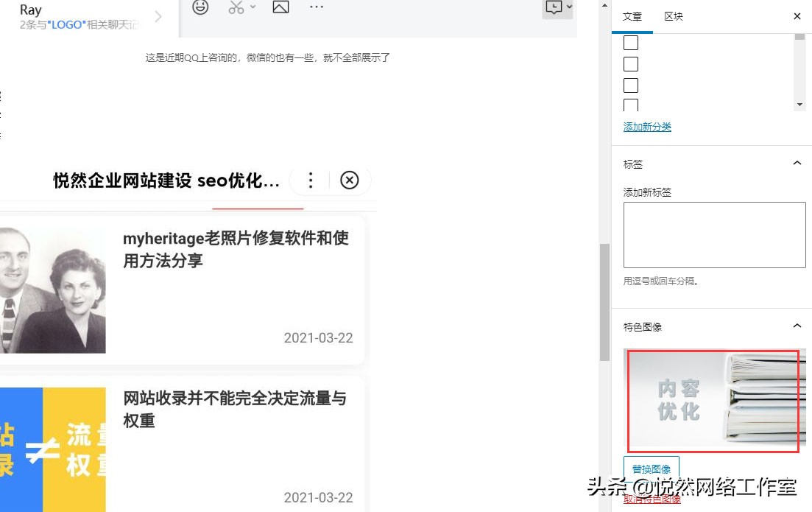
Task: Close the settings sidebar panel
Action: 797,16
